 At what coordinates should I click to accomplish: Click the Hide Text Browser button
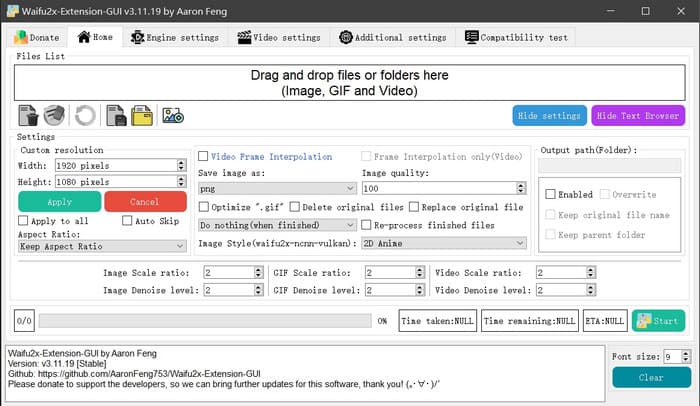[638, 116]
